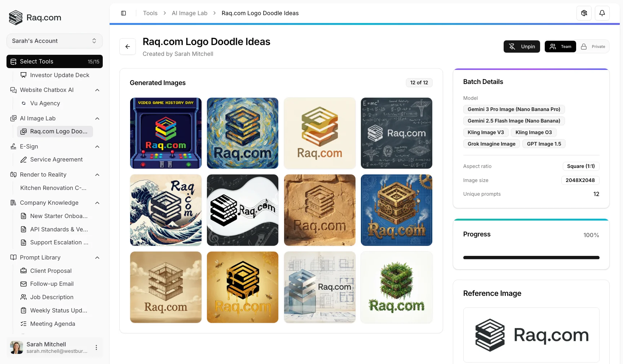Collapse the AI Image Lab section

97,119
